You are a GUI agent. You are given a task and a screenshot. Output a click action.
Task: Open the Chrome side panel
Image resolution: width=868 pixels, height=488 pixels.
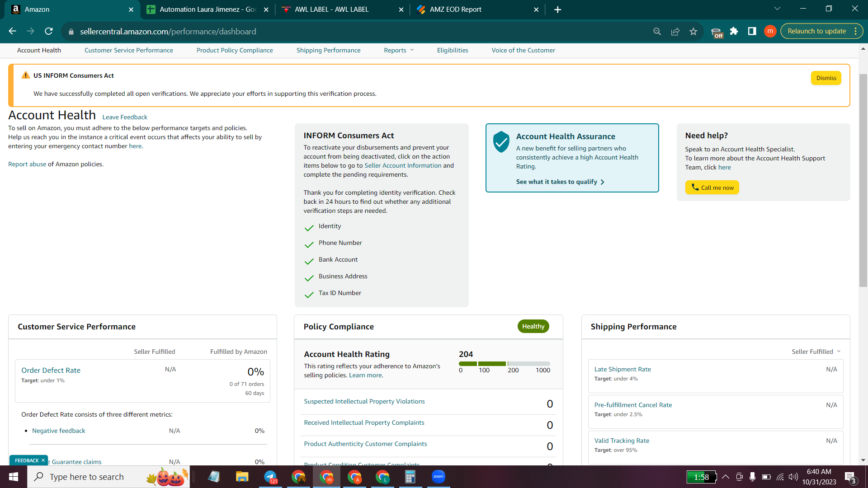pyautogui.click(x=752, y=31)
